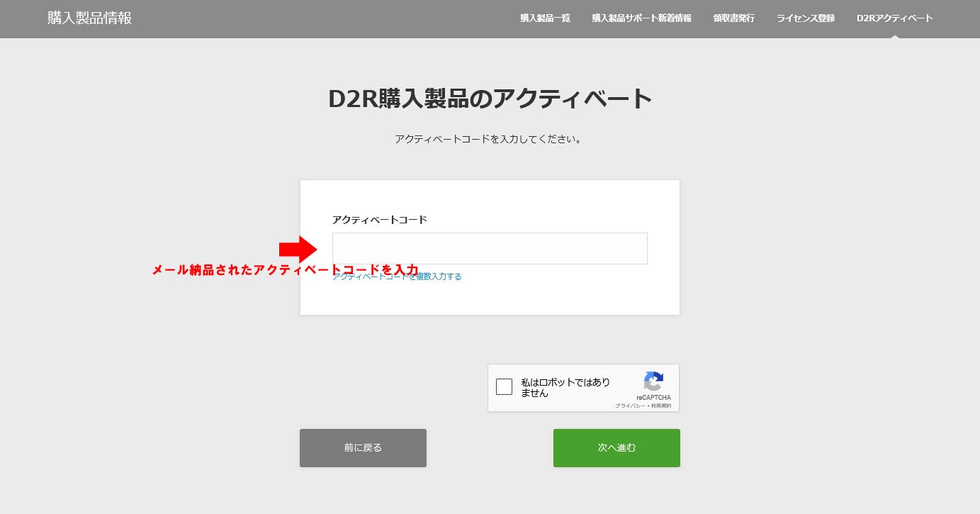The width and height of the screenshot is (980, 514).
Task: Focus the アクティベートコード input field
Action: click(490, 249)
